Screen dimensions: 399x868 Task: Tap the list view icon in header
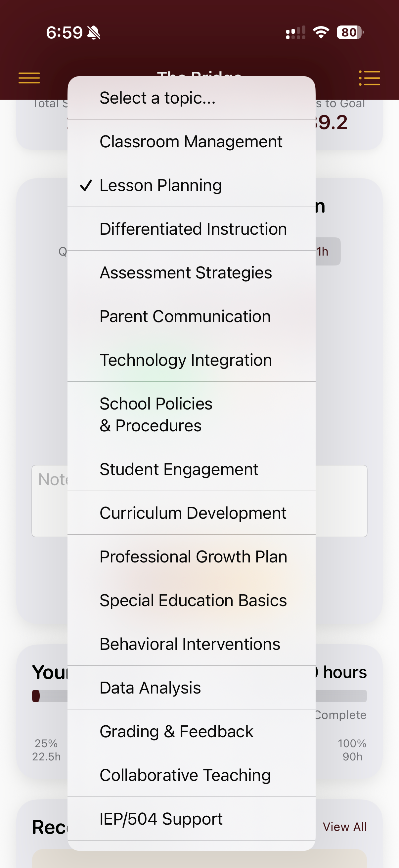[369, 78]
